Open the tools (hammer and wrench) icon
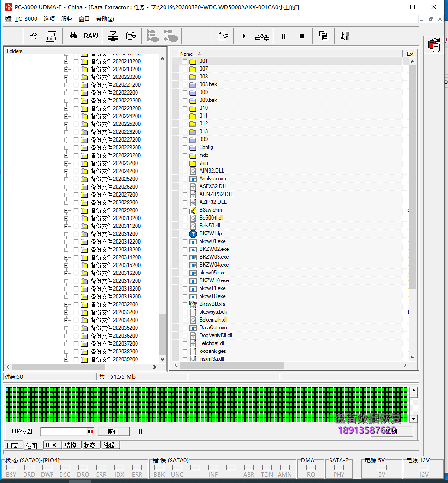448x483 pixels. [x=34, y=36]
